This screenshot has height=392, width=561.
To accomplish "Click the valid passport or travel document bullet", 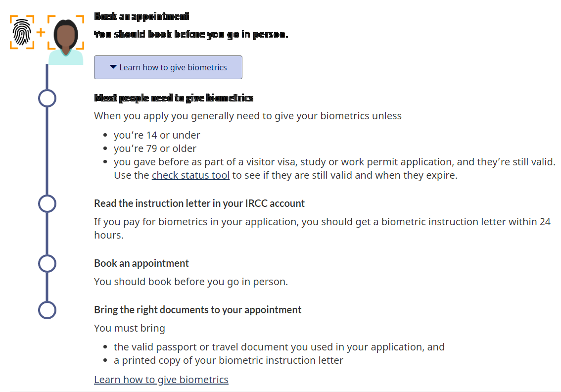I will pos(279,347).
